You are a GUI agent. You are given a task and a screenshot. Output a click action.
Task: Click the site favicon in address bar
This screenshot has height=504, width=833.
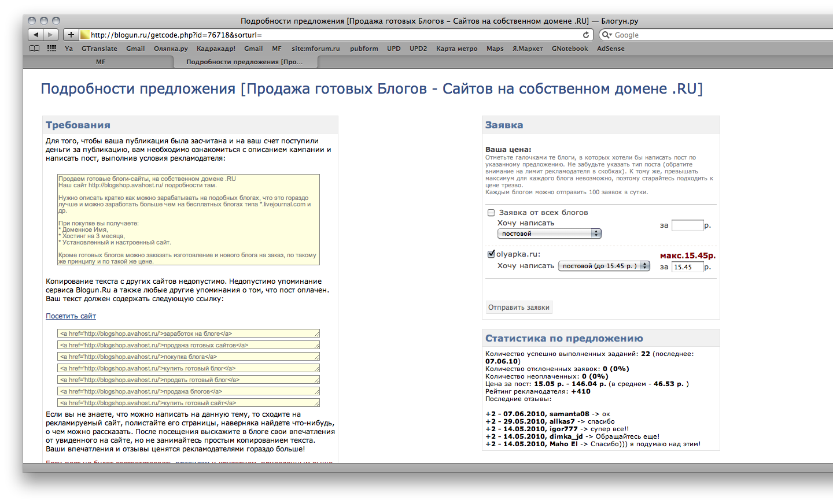click(85, 35)
